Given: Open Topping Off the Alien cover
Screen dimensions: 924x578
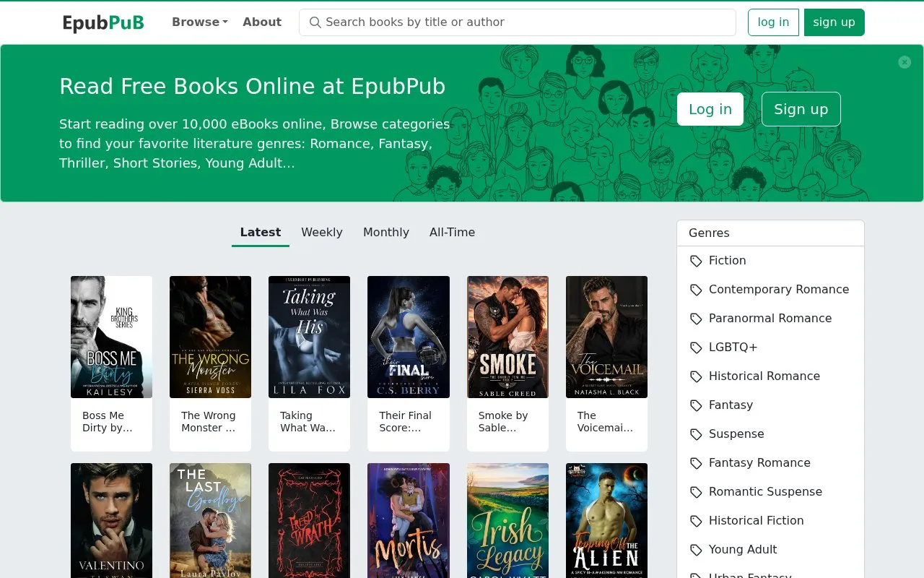Looking at the screenshot, I should click(x=606, y=520).
